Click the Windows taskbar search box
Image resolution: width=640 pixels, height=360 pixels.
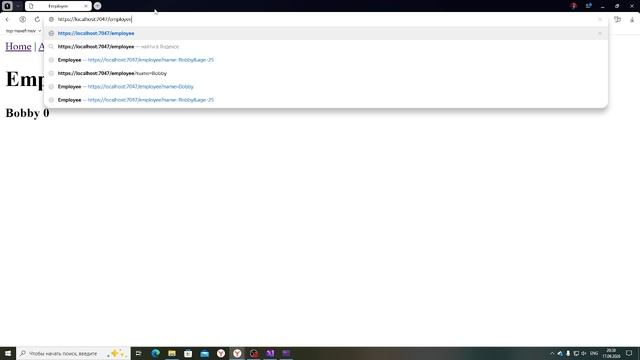pyautogui.click(x=73, y=353)
